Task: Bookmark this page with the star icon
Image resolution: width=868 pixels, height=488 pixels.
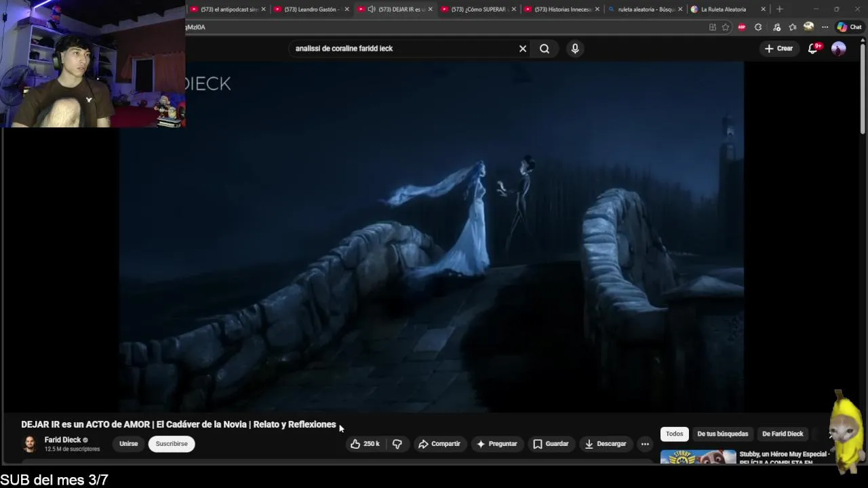Action: click(x=726, y=27)
